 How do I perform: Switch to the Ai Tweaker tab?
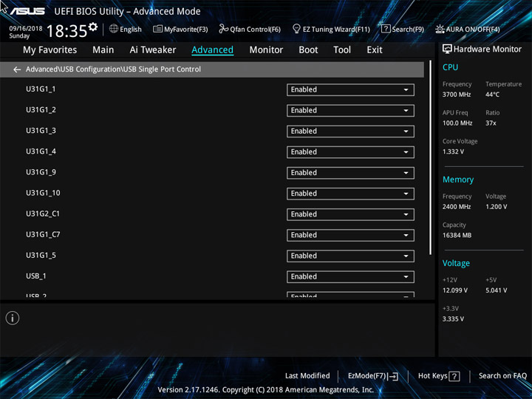click(153, 50)
